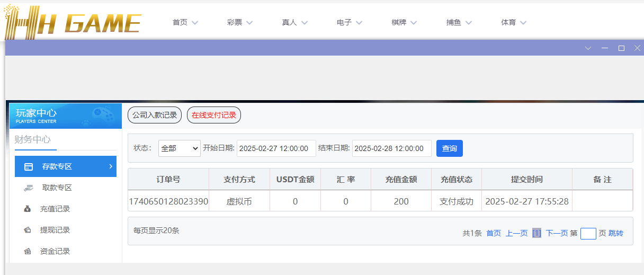Click the page number jump input box
The image size is (644, 275).
pyautogui.click(x=588, y=234)
